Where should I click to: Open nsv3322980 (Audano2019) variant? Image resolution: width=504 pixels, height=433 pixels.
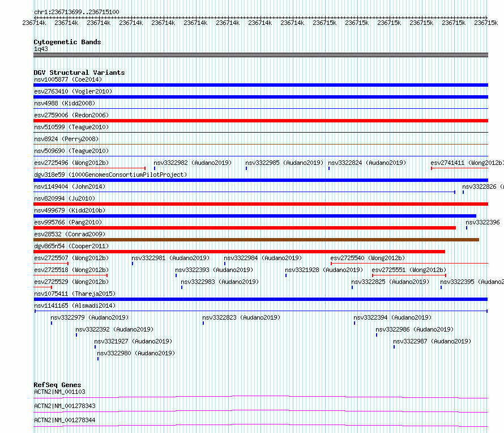point(136,353)
